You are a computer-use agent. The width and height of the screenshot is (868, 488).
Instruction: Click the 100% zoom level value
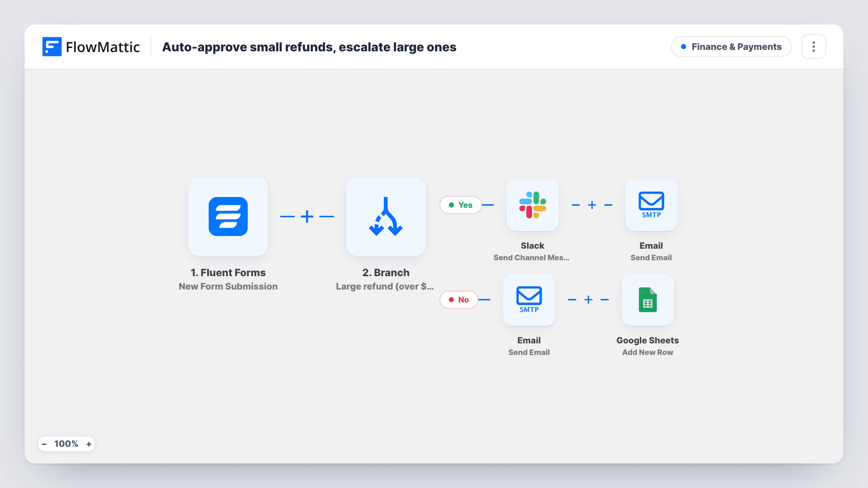66,444
